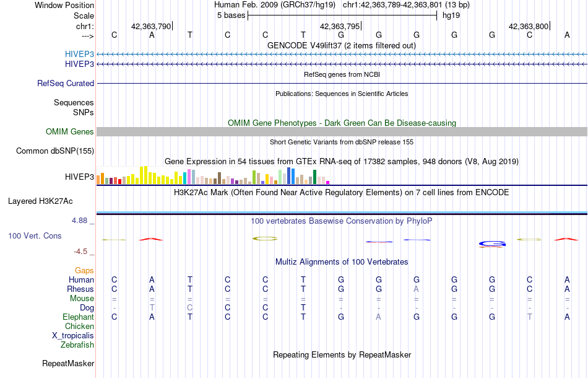Click the Window Position label
588x378 pixels.
point(64,5)
